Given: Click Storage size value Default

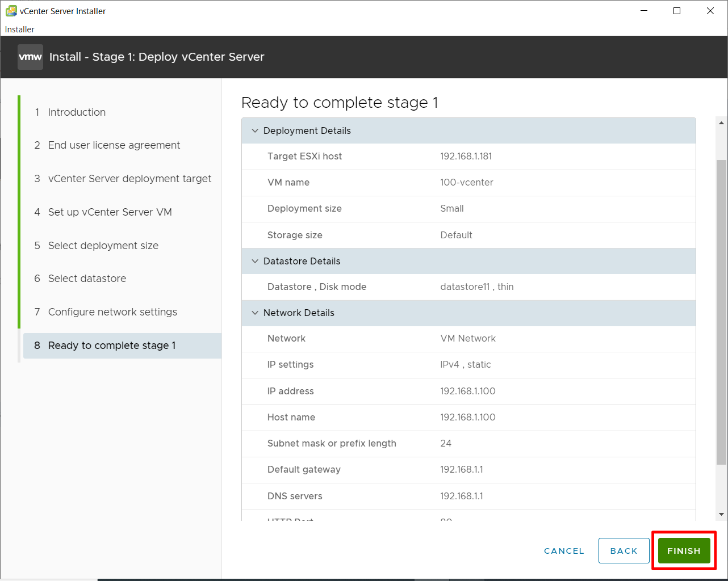Looking at the screenshot, I should click(456, 235).
